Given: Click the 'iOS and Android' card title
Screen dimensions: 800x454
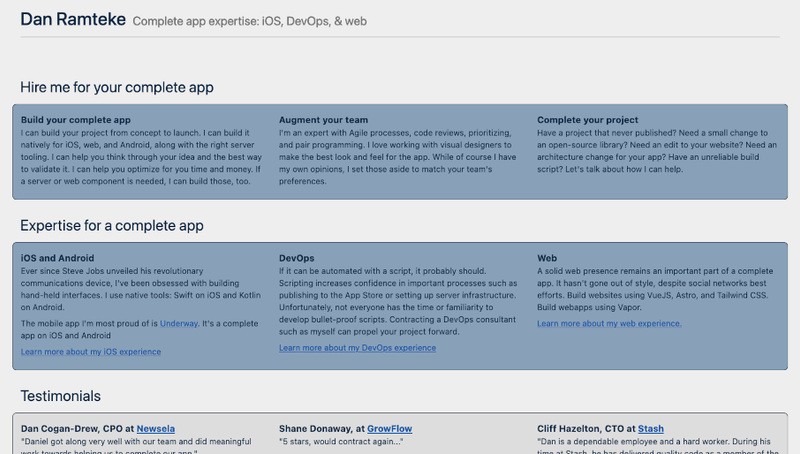Looking at the screenshot, I should point(58,258).
